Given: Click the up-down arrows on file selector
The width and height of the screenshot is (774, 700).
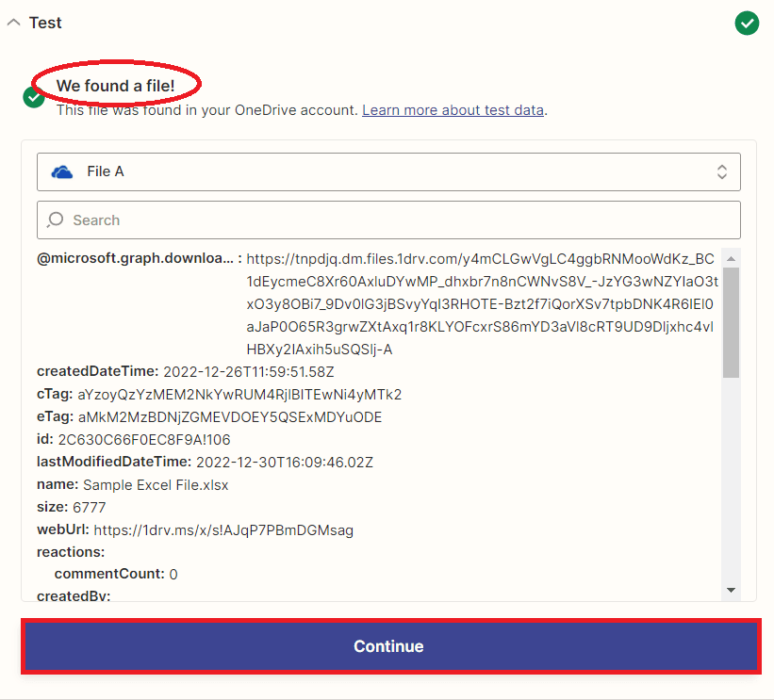Looking at the screenshot, I should [x=721, y=171].
